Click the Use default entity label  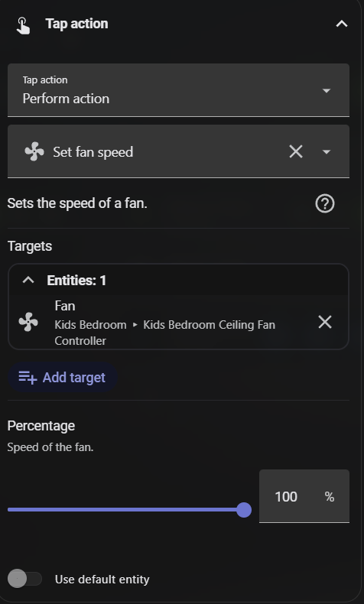(102, 580)
